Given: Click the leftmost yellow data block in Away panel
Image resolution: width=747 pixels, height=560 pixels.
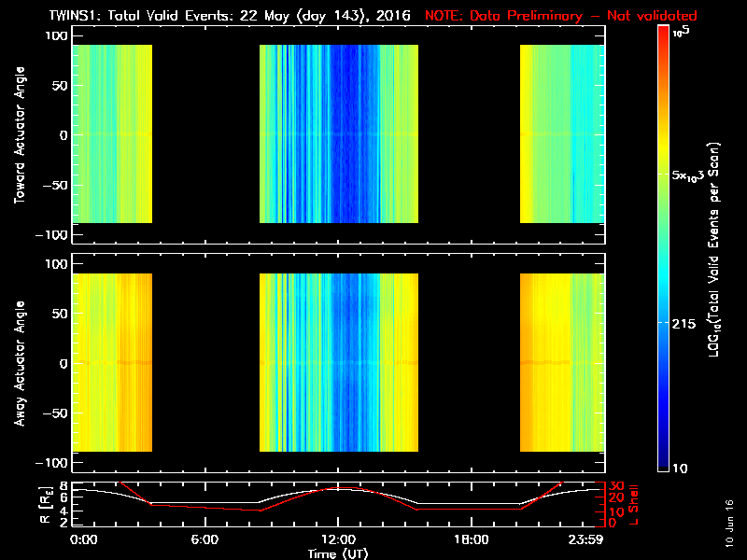Looking at the screenshot, I should coord(111,363).
